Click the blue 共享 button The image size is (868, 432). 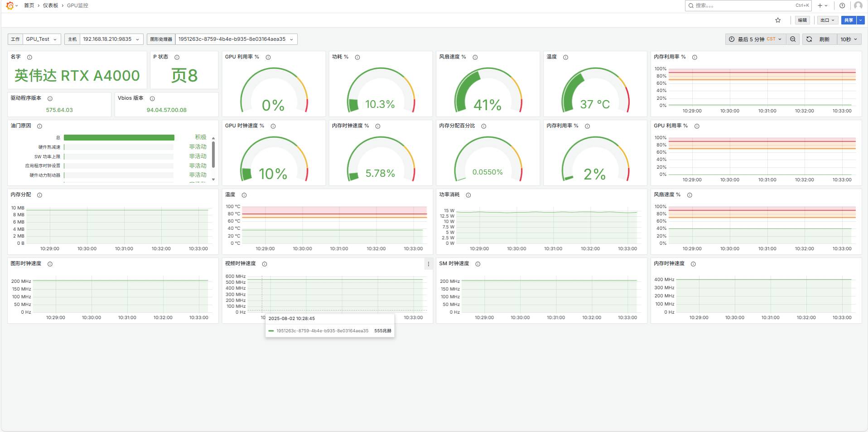click(849, 20)
